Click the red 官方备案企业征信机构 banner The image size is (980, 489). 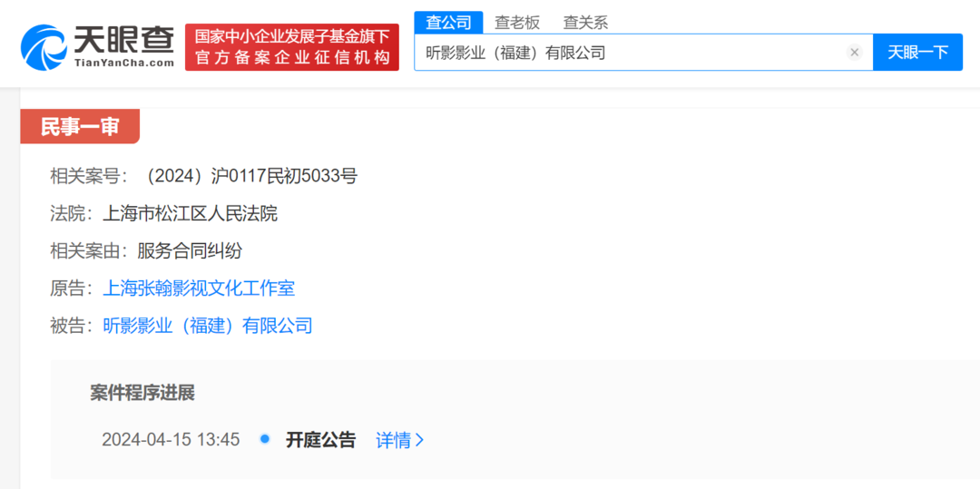[x=292, y=47]
